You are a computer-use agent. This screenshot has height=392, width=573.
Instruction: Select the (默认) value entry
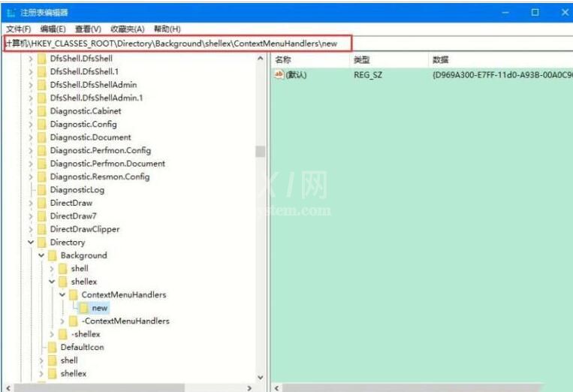(x=296, y=75)
